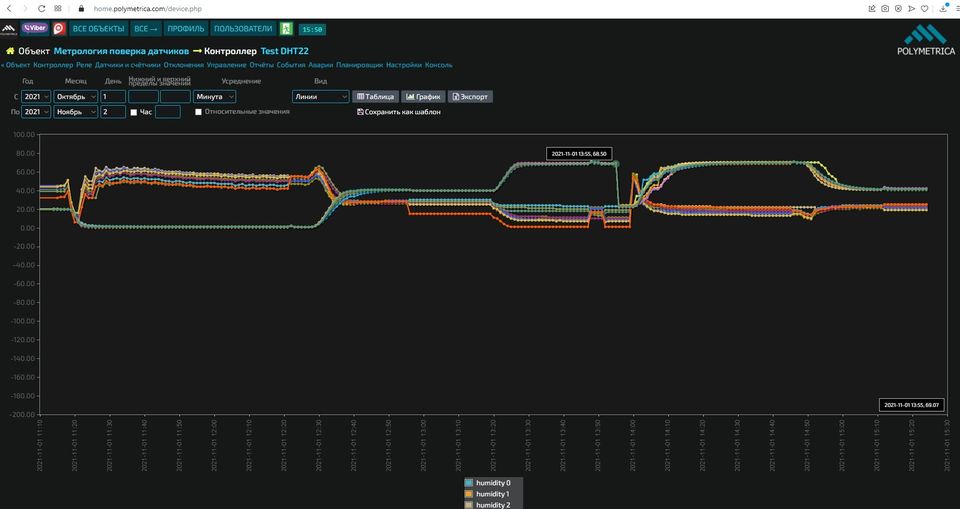
Task: Click the end day field showing 2
Action: (113, 112)
